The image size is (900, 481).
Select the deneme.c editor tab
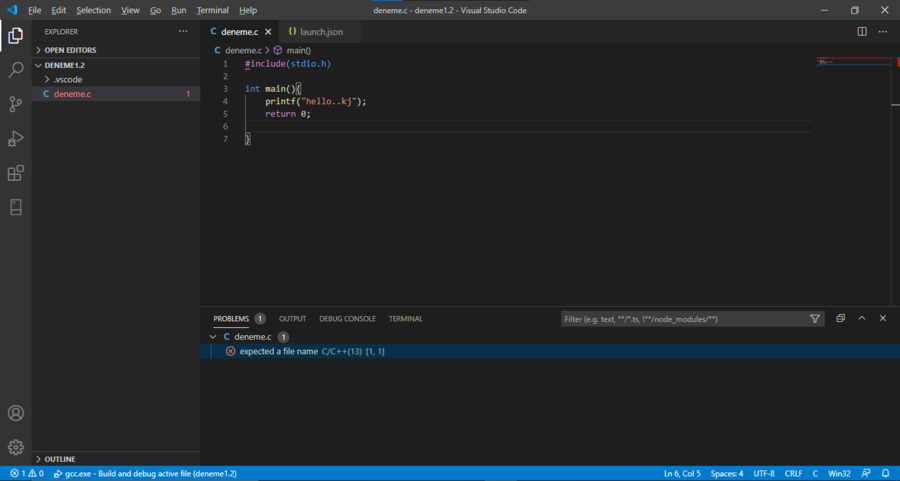[x=239, y=32]
